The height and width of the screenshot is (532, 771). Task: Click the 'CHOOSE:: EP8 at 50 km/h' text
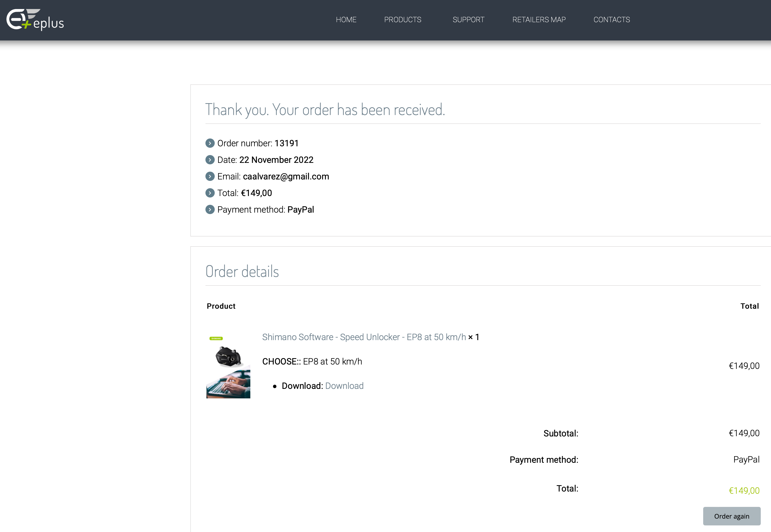coord(312,361)
